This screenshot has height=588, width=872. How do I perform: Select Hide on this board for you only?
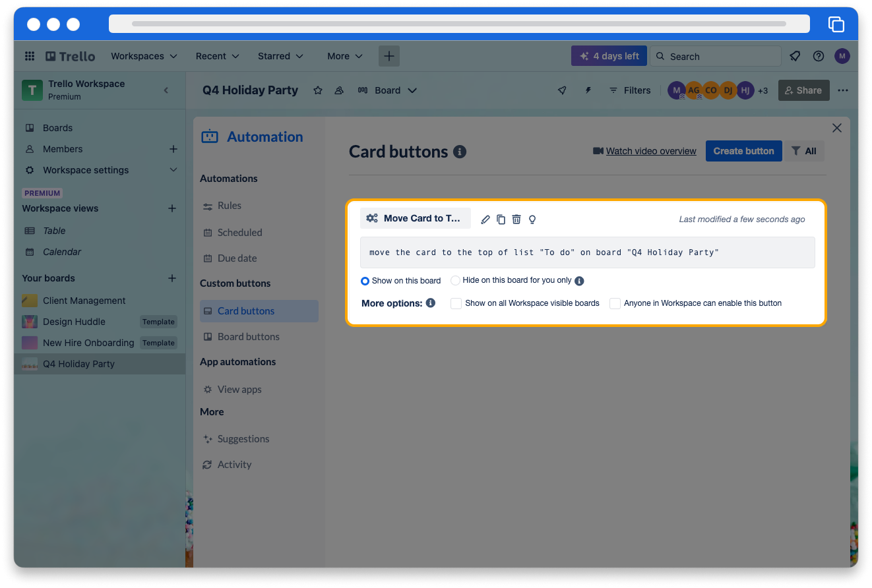coord(455,280)
